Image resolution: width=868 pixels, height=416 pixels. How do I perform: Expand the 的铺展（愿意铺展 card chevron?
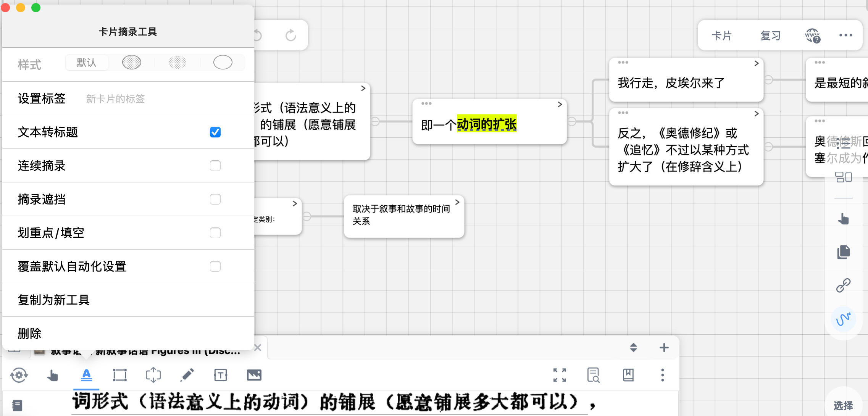coord(363,88)
